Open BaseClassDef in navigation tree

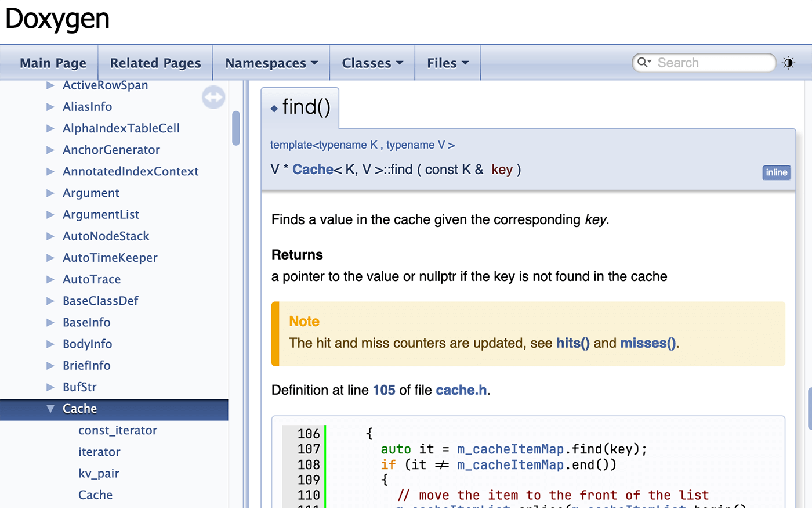click(100, 301)
